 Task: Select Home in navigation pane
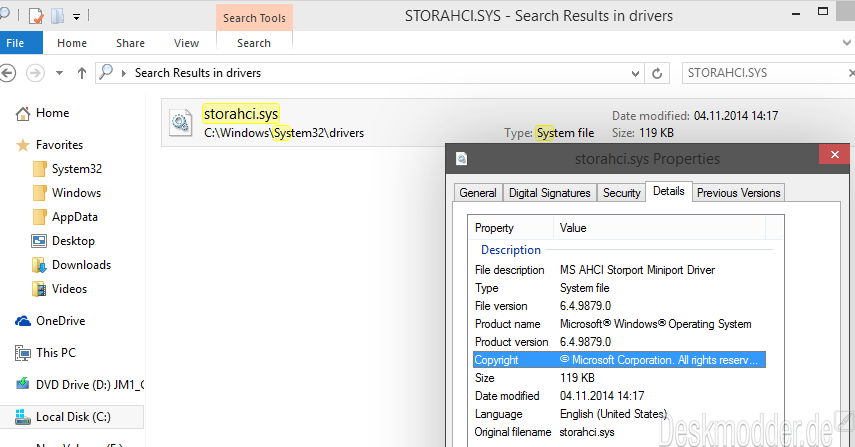[x=52, y=113]
